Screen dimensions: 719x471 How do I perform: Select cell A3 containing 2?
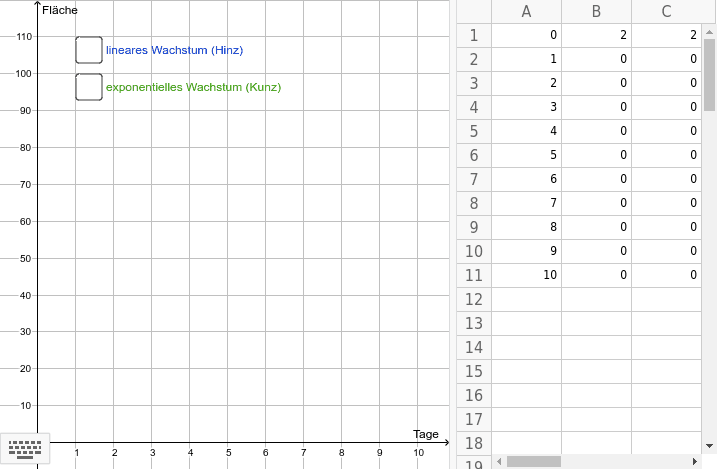(526, 83)
